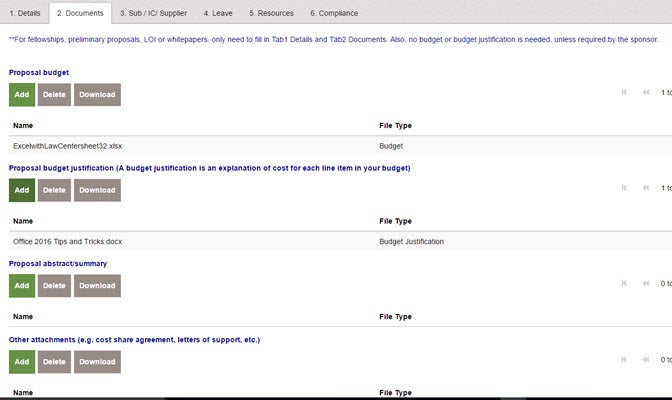Viewport: 672px width, 400px height.
Task: Add a Proposal budget document
Action: 22,95
